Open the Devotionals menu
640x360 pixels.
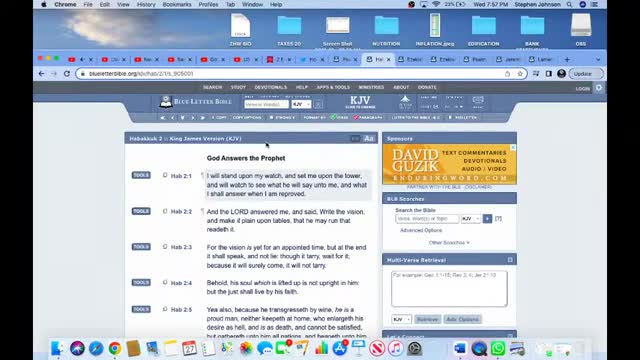coord(271,87)
